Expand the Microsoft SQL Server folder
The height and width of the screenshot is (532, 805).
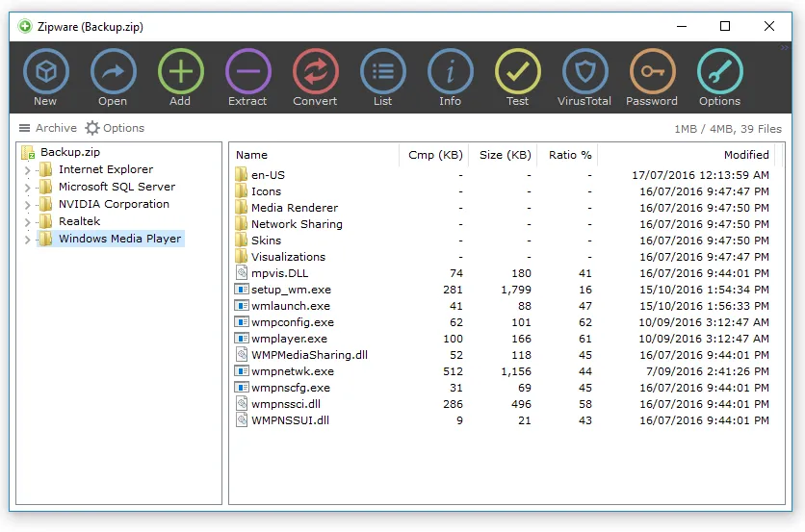click(27, 188)
